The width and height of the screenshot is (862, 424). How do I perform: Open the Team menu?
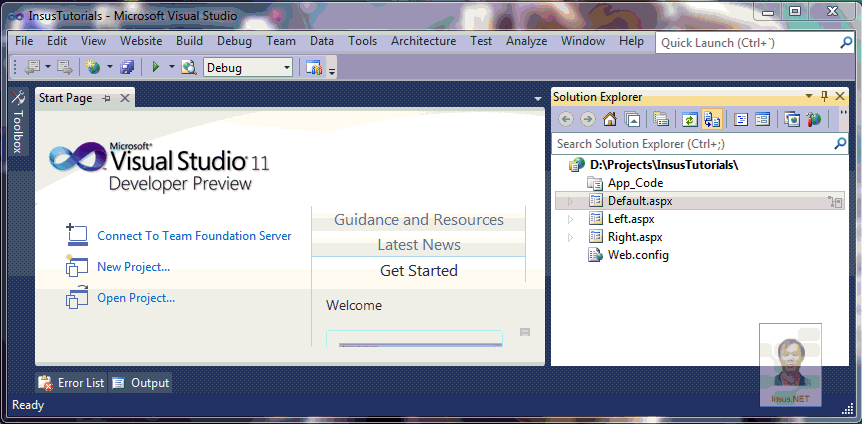(281, 41)
